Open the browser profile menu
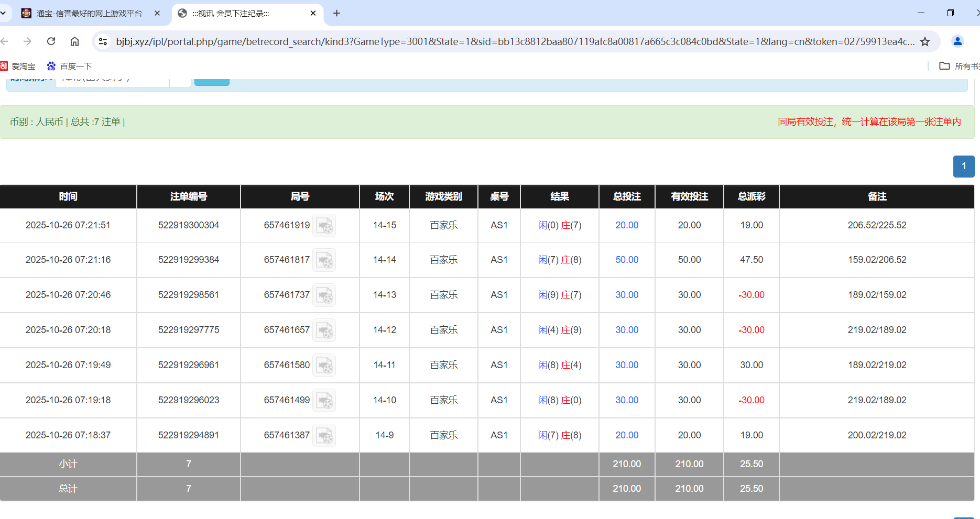Viewport: 980px width, 519px height. [957, 41]
